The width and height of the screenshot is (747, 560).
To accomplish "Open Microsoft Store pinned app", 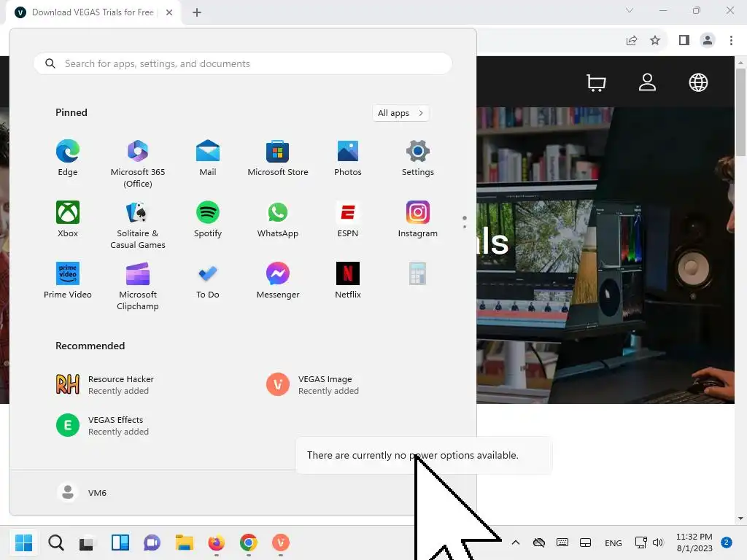I will pos(278,158).
